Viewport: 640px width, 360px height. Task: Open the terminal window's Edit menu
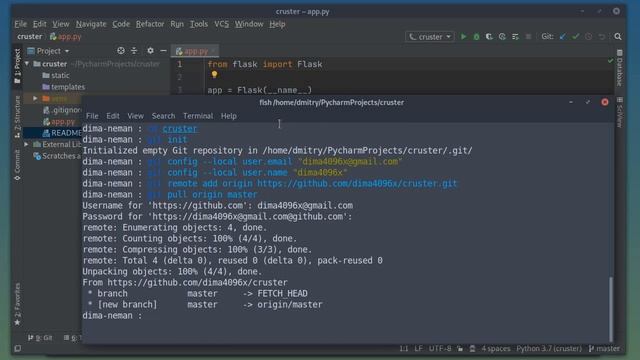tap(113, 116)
